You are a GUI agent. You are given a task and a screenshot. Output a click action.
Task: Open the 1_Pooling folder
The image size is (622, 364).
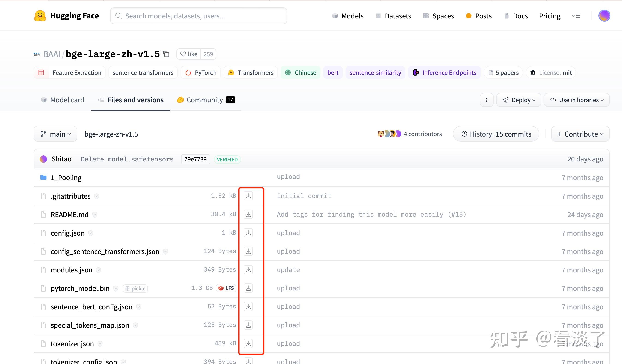coord(66,178)
